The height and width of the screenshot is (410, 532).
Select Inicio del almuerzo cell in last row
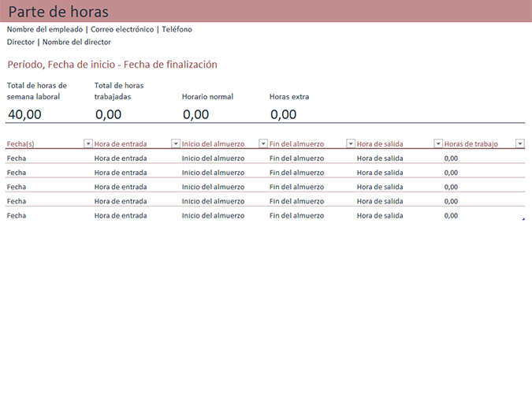pos(213,215)
